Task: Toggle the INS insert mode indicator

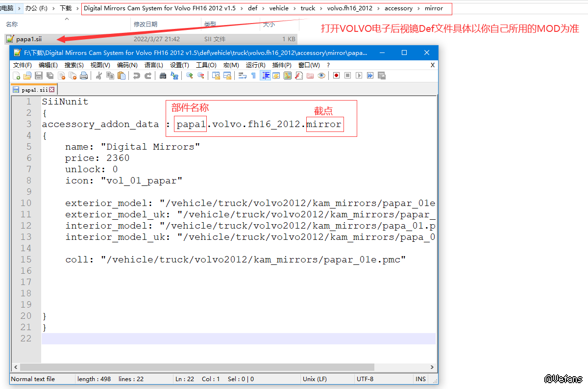Action: click(x=420, y=379)
